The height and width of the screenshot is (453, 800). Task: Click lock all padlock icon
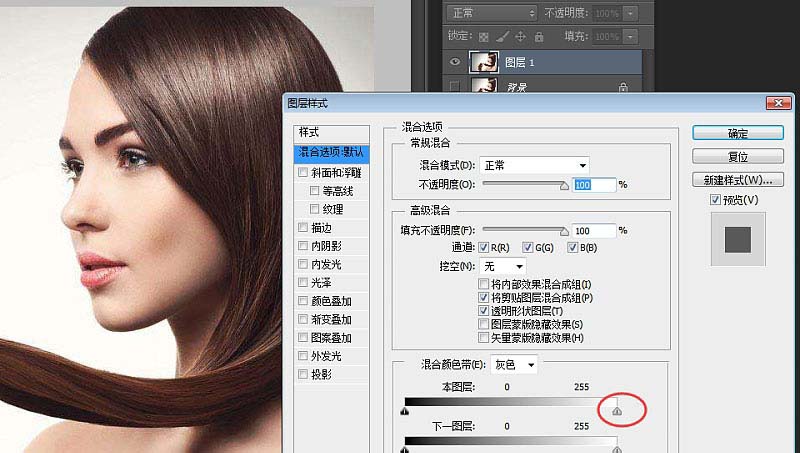point(538,37)
